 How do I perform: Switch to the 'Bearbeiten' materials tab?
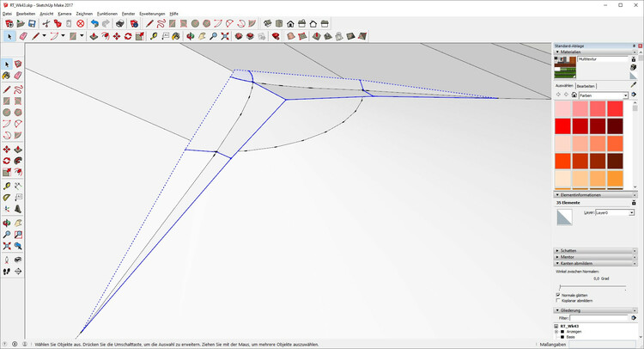(586, 86)
